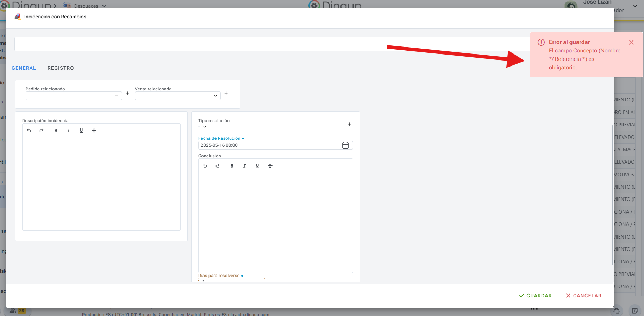Open calendar picker for Fecha de Resolución
The image size is (644, 316).
pyautogui.click(x=345, y=145)
